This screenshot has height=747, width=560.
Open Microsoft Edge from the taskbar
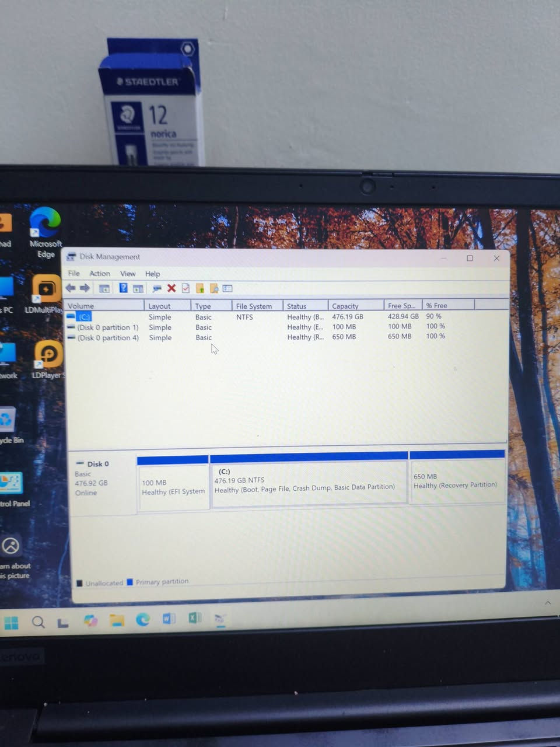(x=143, y=619)
